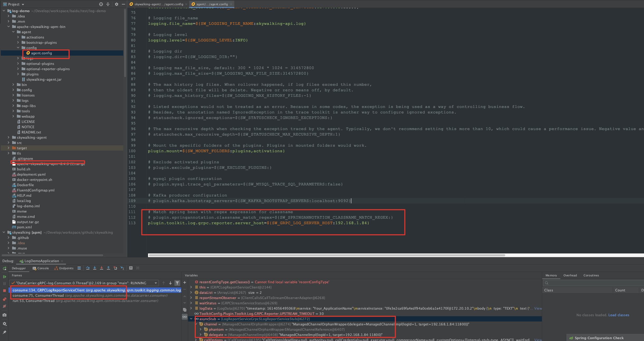
Task: Click the Step Into arrow icon
Action: pyautogui.click(x=95, y=268)
